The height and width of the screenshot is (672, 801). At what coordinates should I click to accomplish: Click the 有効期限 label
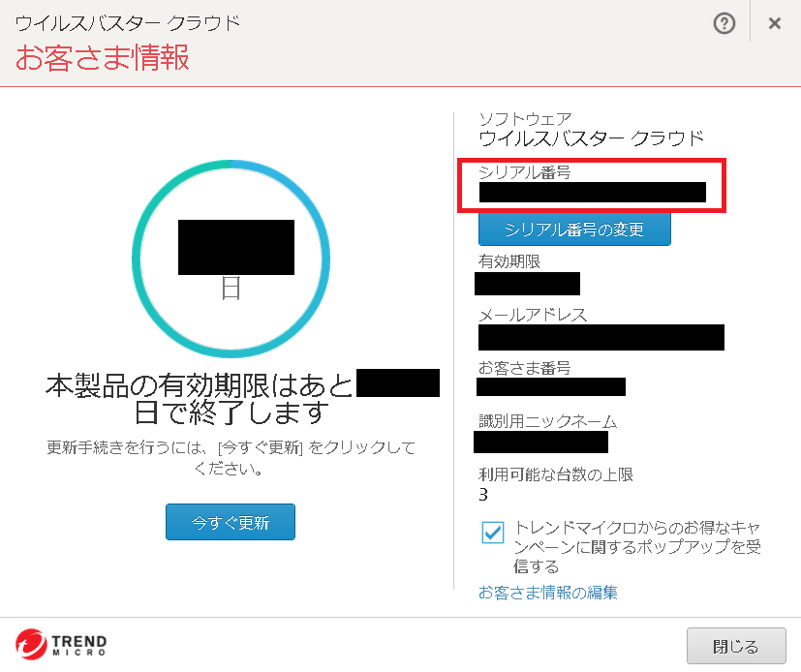point(509,261)
